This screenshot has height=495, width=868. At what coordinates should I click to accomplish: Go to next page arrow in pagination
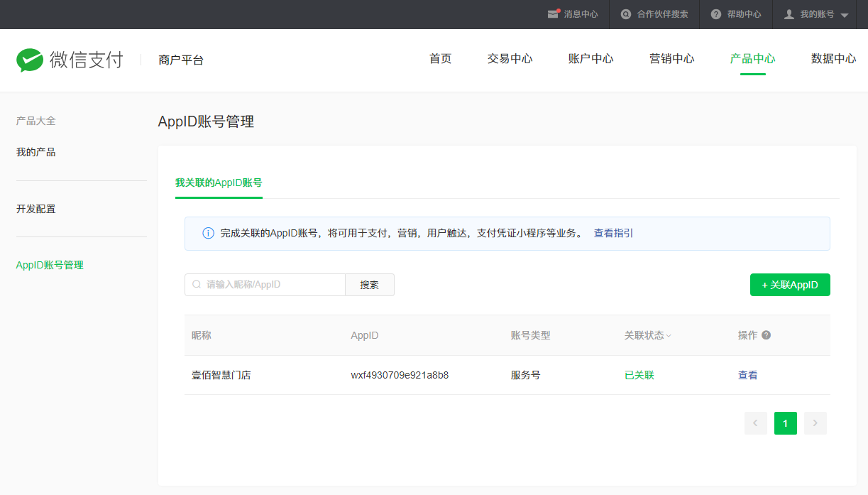(x=815, y=423)
